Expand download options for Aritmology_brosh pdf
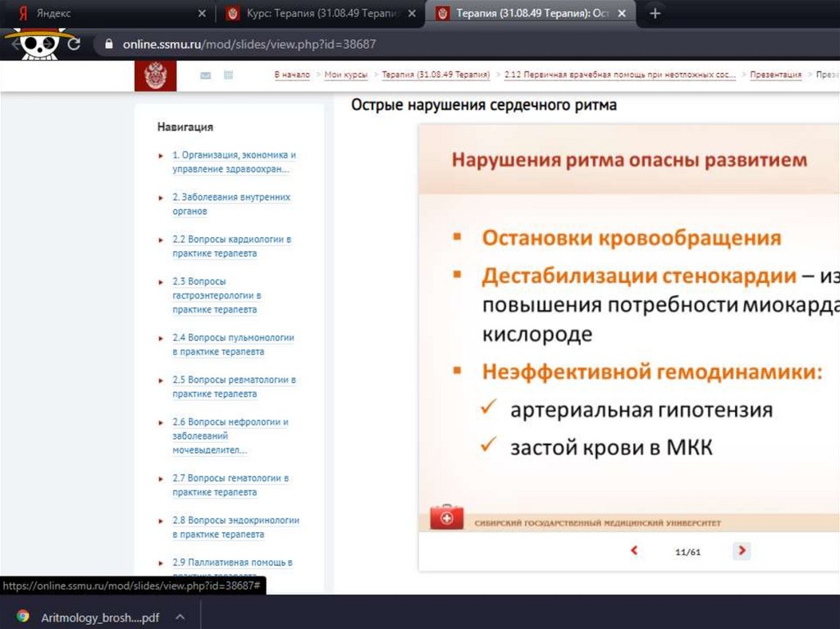 (180, 617)
